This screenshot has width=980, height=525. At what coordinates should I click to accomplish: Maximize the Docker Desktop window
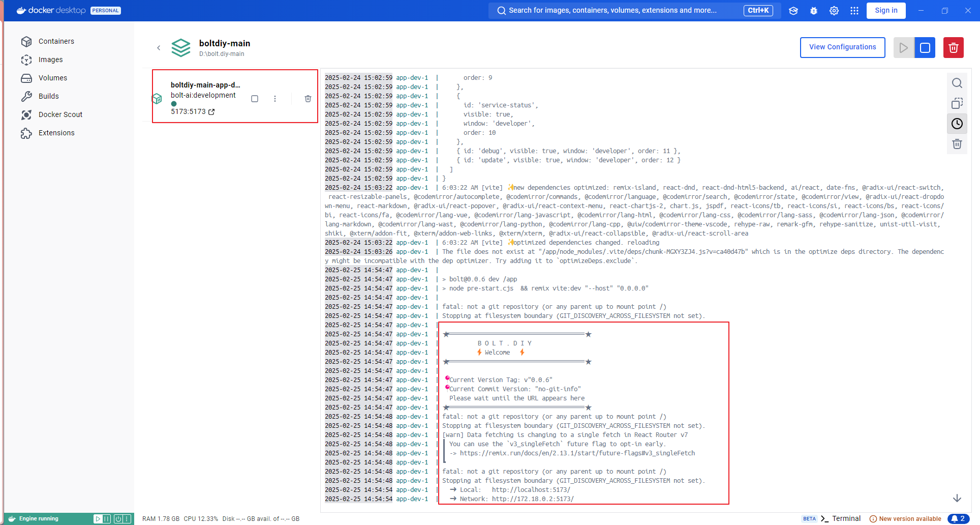pyautogui.click(x=944, y=11)
